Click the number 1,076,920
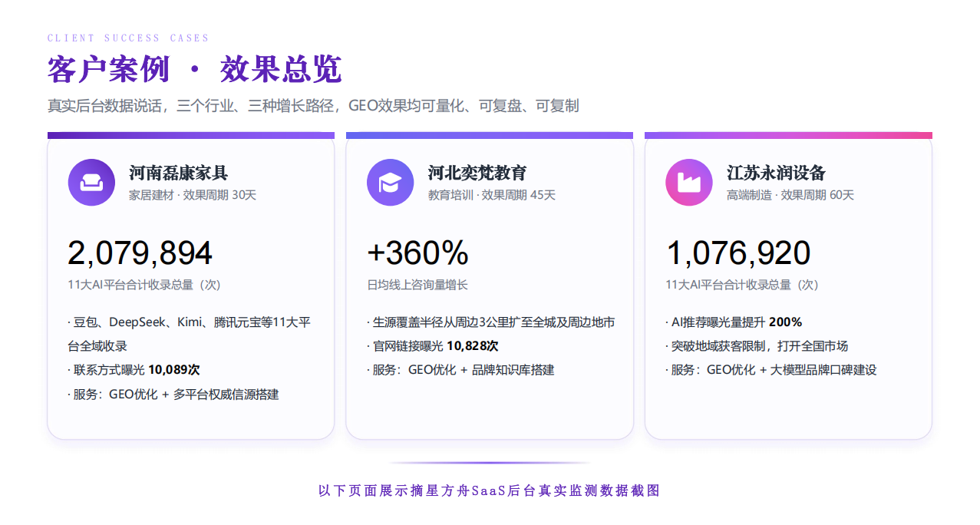The image size is (980, 525). pyautogui.click(x=738, y=253)
